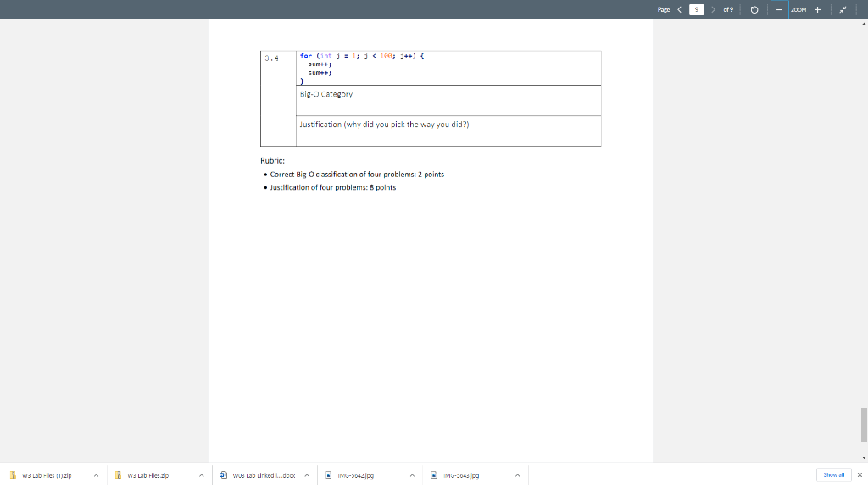Expand options for W3 Lab Files (1).zip
868x488 pixels.
pos(96,475)
